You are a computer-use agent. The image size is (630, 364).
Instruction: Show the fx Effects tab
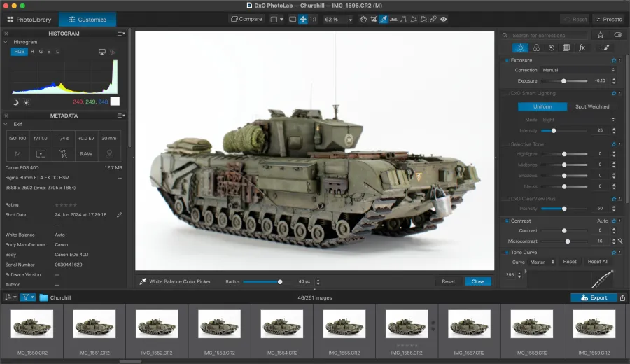pyautogui.click(x=582, y=48)
